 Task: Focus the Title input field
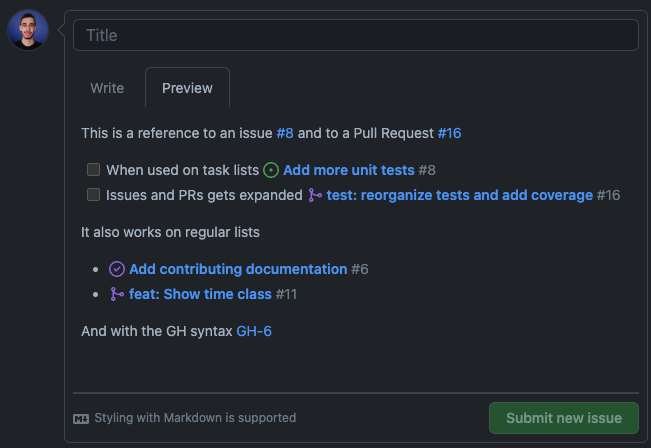point(355,35)
